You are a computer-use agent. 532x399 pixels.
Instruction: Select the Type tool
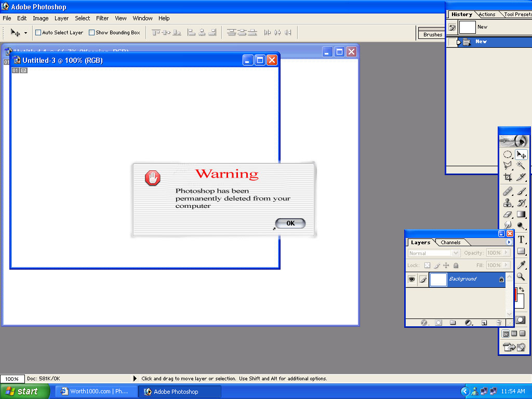[521, 240]
